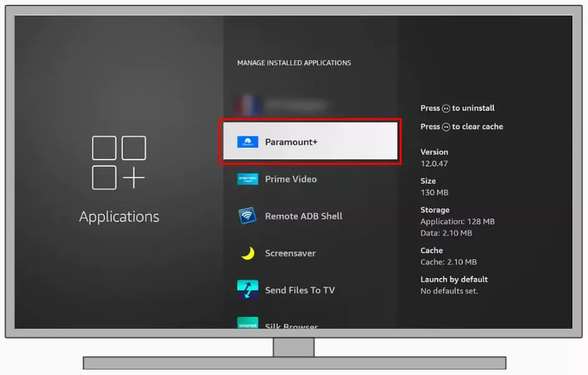Click the version number 12.0.47
The width and height of the screenshot is (588, 375).
coord(434,164)
